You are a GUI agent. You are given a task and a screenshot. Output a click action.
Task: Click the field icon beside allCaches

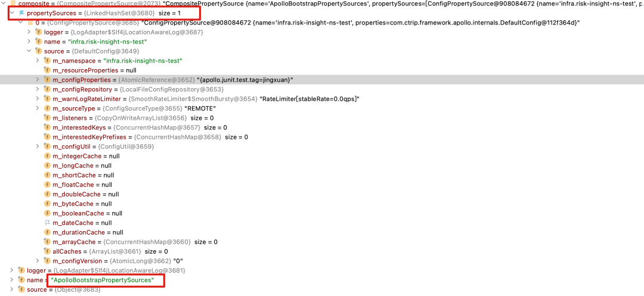pos(48,251)
